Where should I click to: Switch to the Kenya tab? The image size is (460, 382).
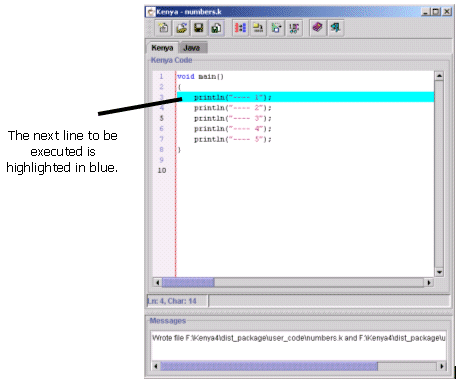pyautogui.click(x=162, y=48)
